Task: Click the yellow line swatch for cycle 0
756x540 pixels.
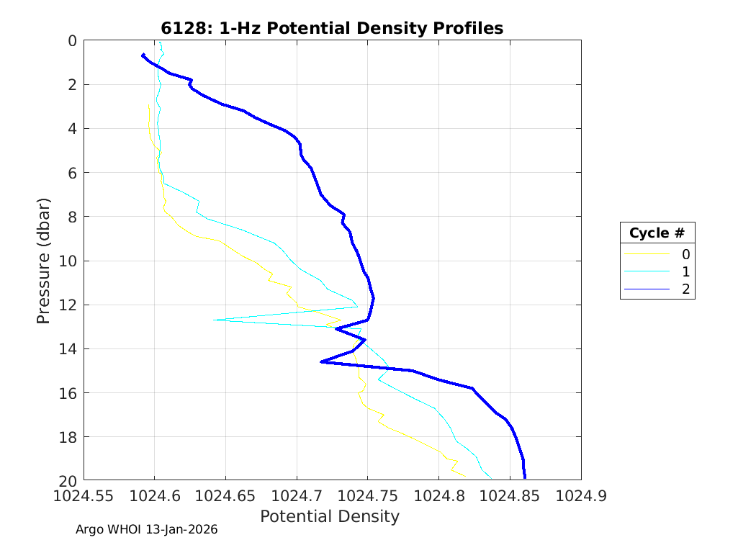Action: (x=645, y=254)
